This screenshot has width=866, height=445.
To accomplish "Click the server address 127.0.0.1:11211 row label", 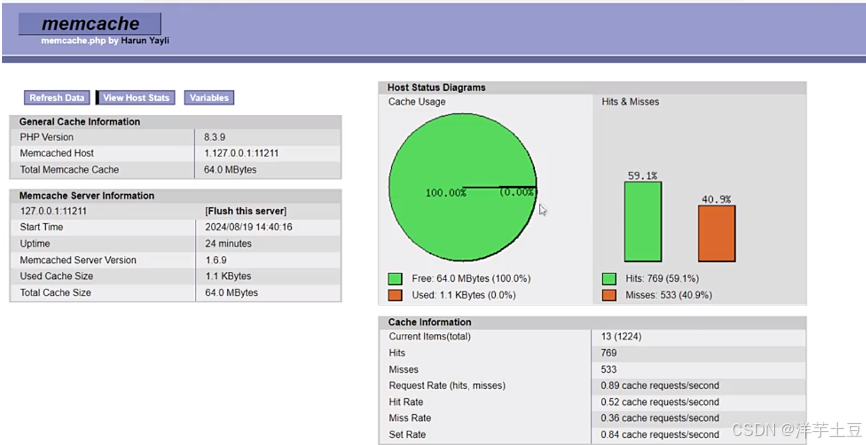I will [54, 211].
